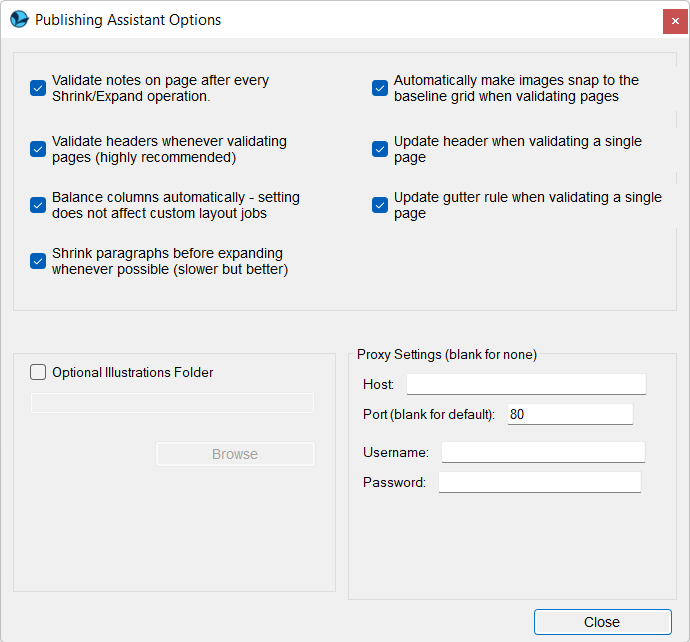
Task: Click the proxy Host input field
Action: [x=526, y=384]
